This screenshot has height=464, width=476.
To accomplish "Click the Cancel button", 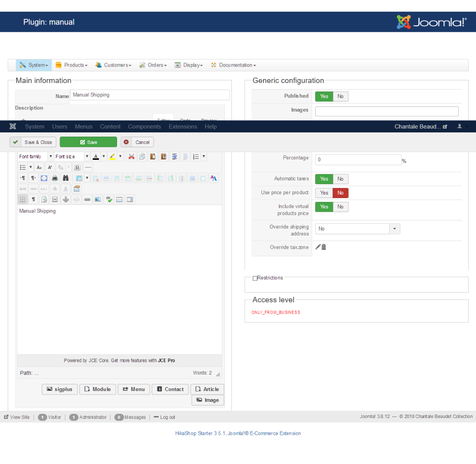I will 137,142.
